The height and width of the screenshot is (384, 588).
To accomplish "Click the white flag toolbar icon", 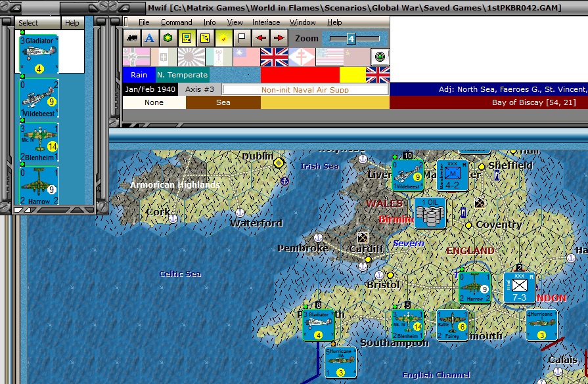I will (242, 38).
